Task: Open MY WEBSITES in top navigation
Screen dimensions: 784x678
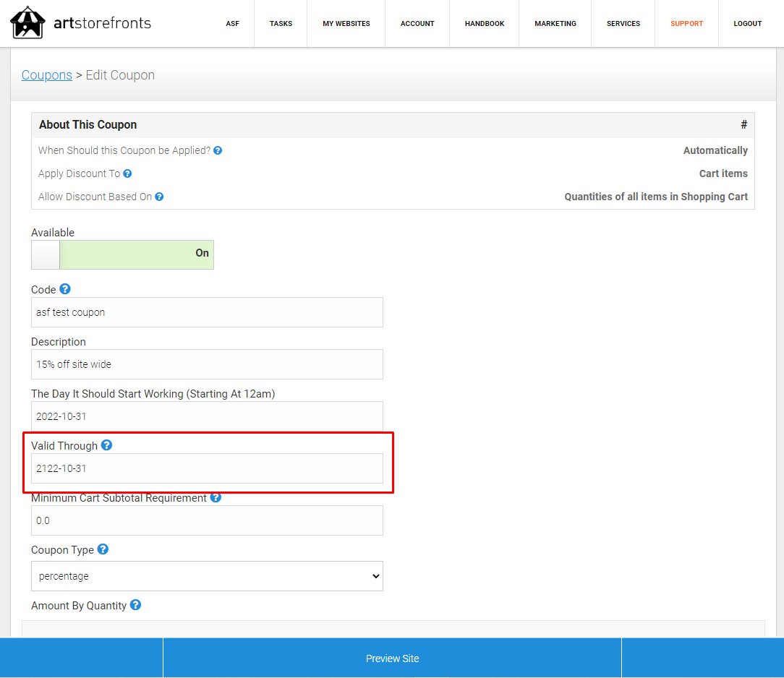Action: pos(346,23)
